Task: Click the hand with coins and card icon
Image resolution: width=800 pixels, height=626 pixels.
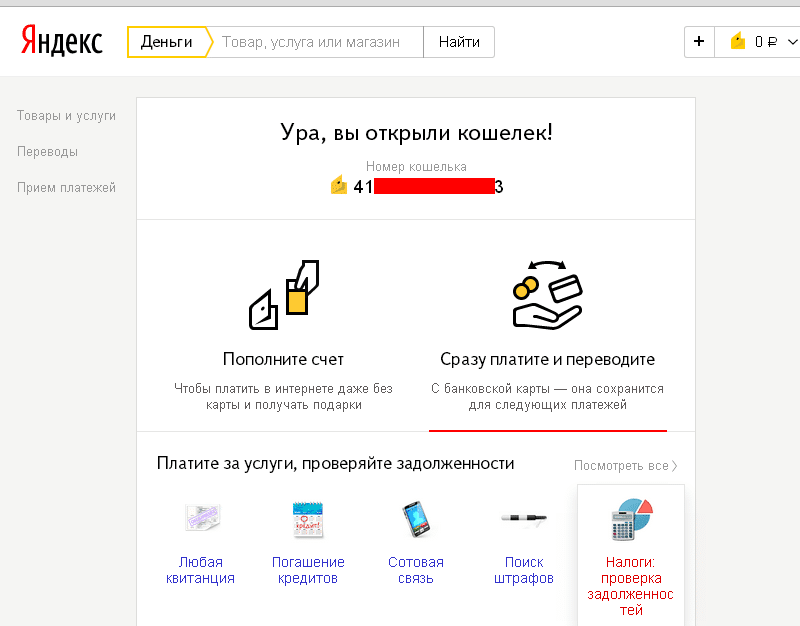Action: [x=547, y=295]
